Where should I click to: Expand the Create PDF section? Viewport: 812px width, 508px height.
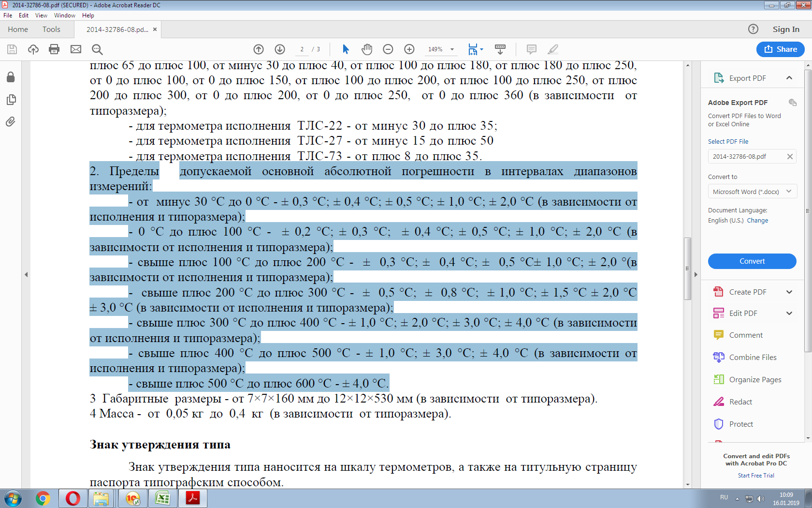click(789, 292)
